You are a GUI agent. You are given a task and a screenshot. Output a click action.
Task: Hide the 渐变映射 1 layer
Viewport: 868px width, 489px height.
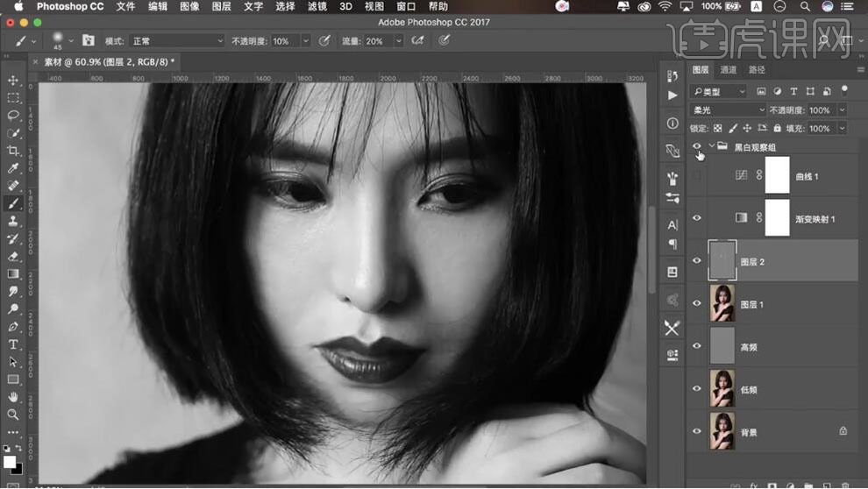697,217
